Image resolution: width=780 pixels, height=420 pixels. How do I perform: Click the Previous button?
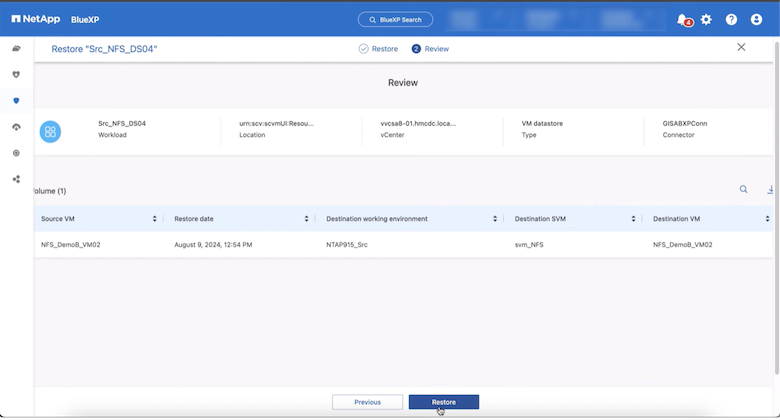(x=367, y=402)
